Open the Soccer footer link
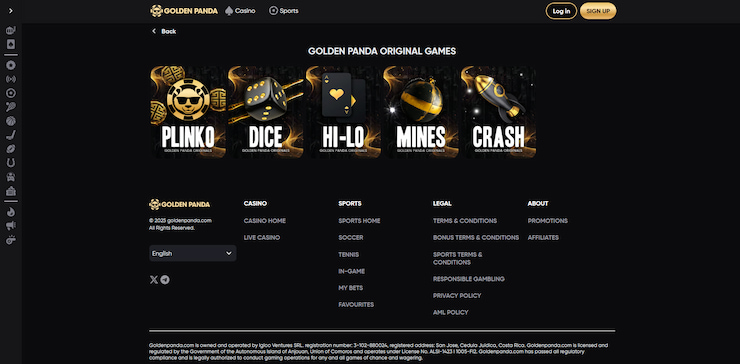Viewport: 740px width, 364px height. pyautogui.click(x=351, y=237)
